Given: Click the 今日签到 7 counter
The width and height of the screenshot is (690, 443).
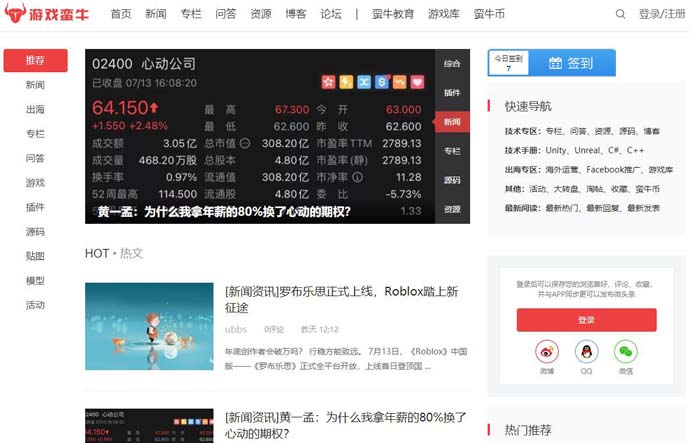Looking at the screenshot, I should click(508, 63).
